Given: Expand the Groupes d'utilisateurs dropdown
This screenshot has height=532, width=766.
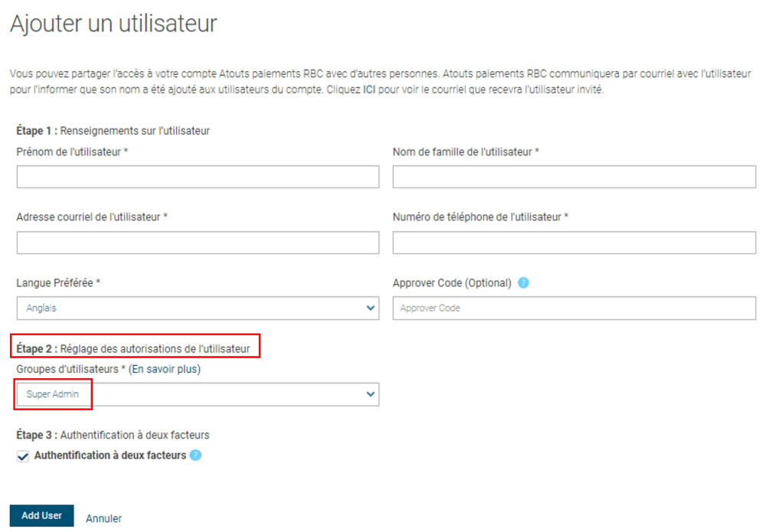Looking at the screenshot, I should click(198, 395).
